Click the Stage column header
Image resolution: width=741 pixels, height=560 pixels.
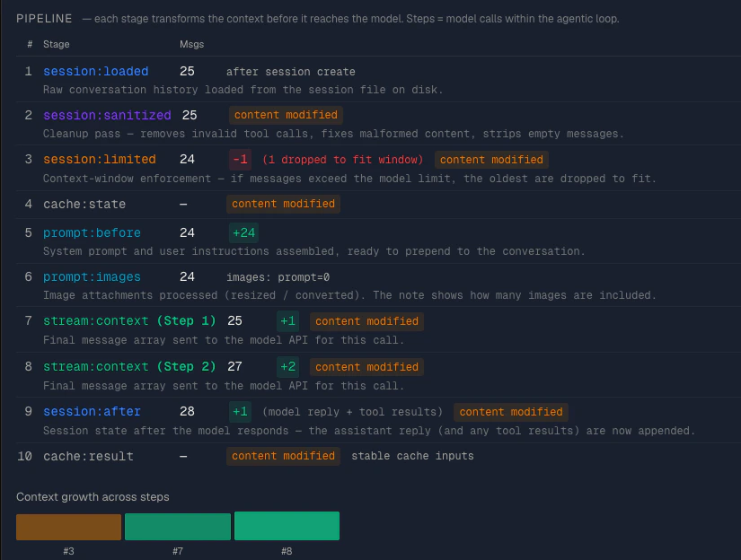click(x=57, y=44)
